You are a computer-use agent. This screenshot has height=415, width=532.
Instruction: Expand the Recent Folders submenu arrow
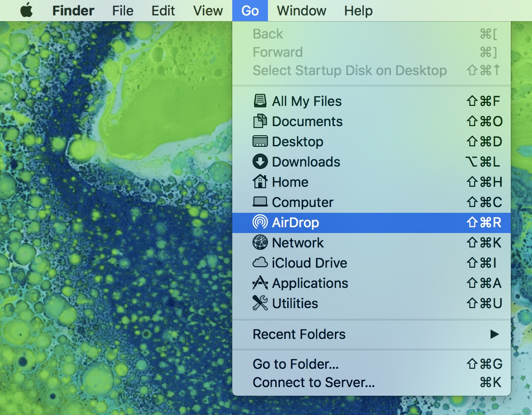(494, 334)
